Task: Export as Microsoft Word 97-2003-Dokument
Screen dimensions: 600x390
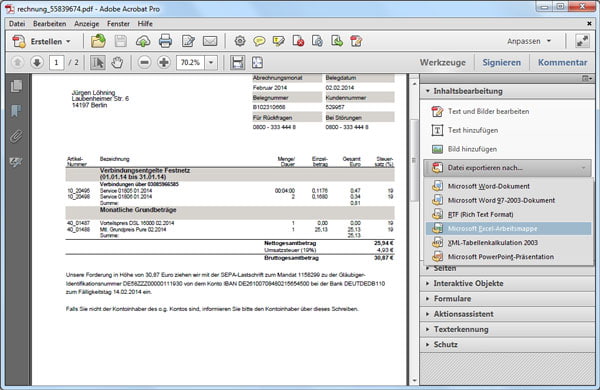Action: point(508,201)
